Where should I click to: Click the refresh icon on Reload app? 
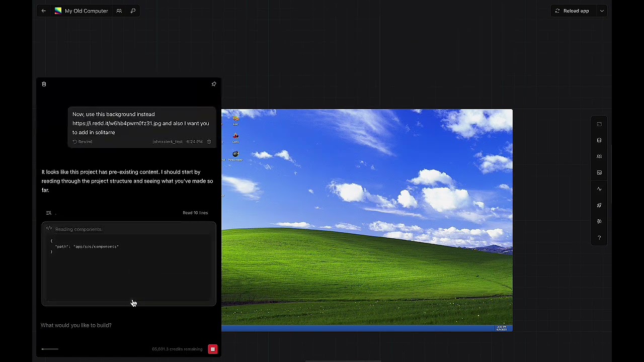pos(557,11)
